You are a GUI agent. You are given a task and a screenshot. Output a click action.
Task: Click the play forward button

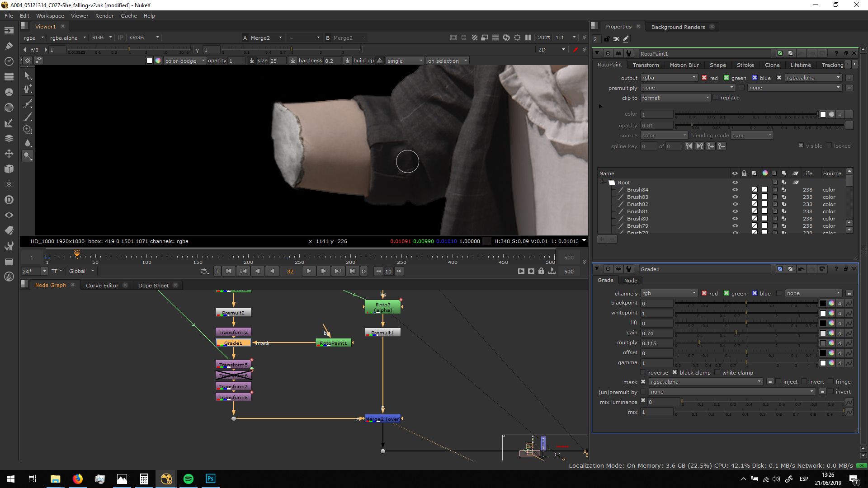coord(309,271)
